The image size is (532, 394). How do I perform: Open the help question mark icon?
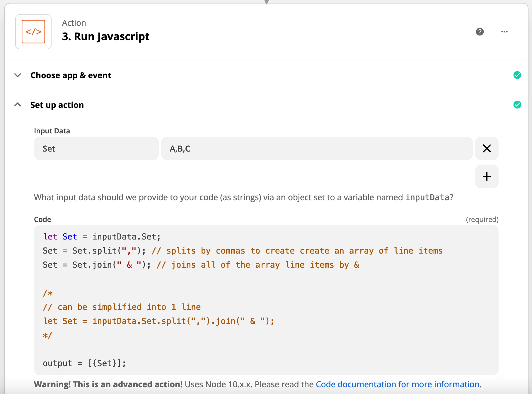click(480, 32)
